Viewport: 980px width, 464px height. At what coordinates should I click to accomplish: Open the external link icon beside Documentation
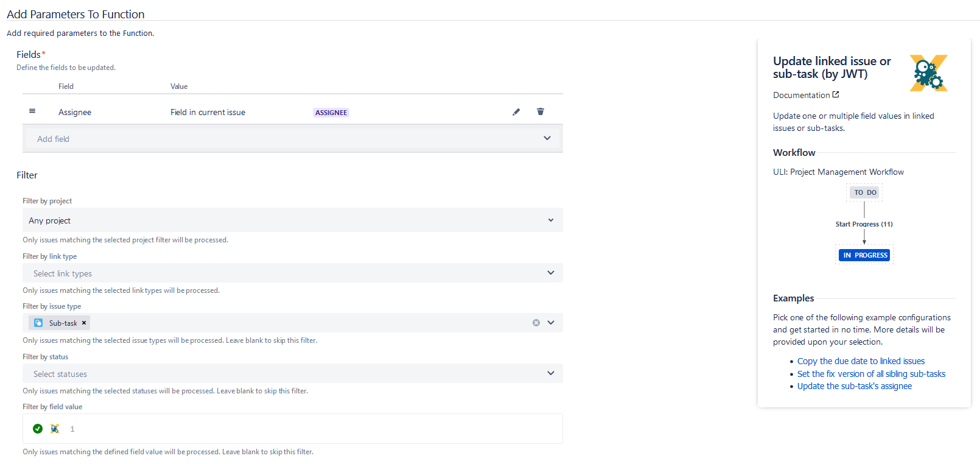tap(836, 94)
